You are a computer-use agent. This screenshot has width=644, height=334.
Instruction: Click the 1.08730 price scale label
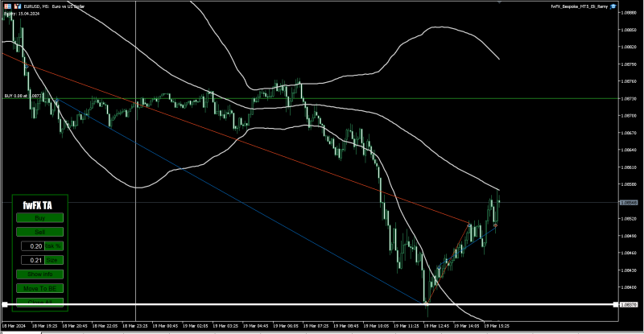(x=629, y=99)
